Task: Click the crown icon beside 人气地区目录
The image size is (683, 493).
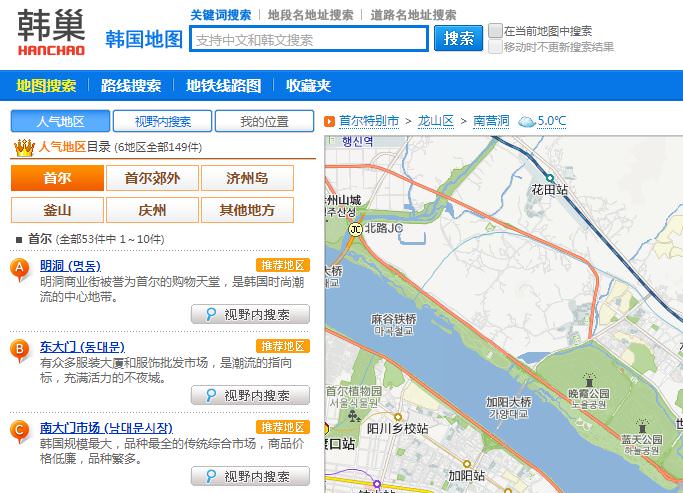Action: point(24,148)
